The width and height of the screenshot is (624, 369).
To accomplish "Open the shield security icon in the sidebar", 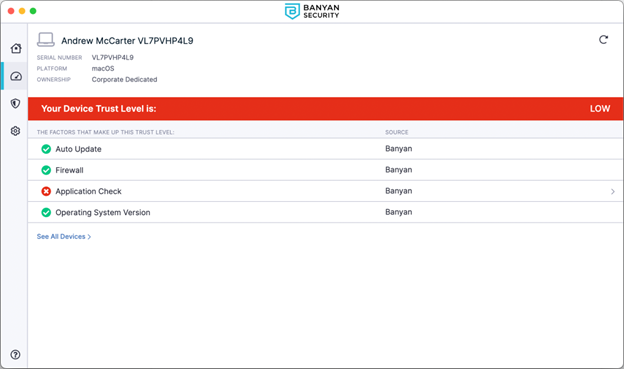I will tap(16, 103).
